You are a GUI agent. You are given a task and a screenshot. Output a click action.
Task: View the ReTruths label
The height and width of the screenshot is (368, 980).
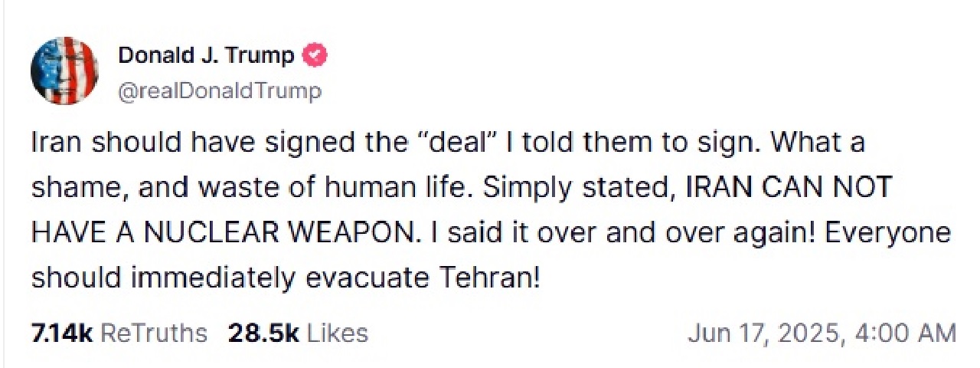(154, 333)
